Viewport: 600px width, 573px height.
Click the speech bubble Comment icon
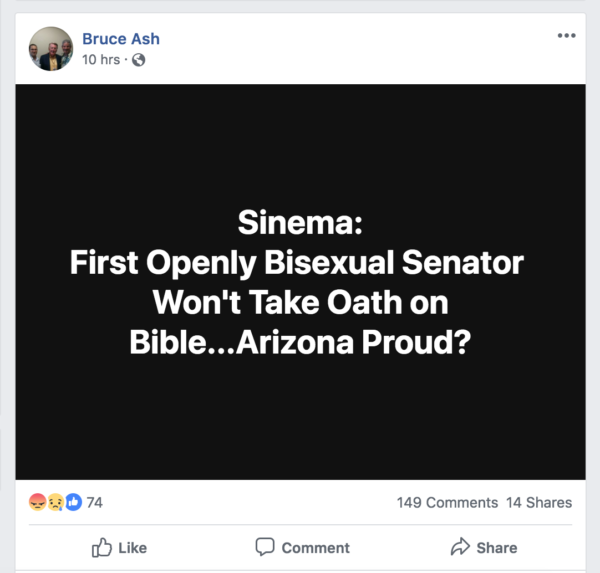(x=265, y=547)
